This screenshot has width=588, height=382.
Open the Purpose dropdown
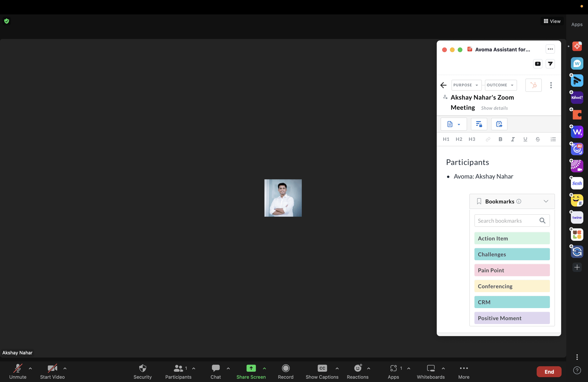pos(466,85)
